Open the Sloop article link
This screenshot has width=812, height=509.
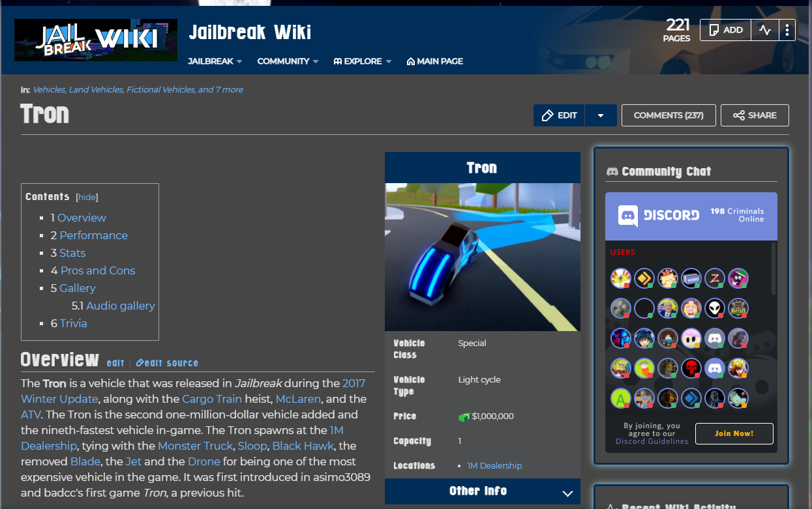click(252, 446)
